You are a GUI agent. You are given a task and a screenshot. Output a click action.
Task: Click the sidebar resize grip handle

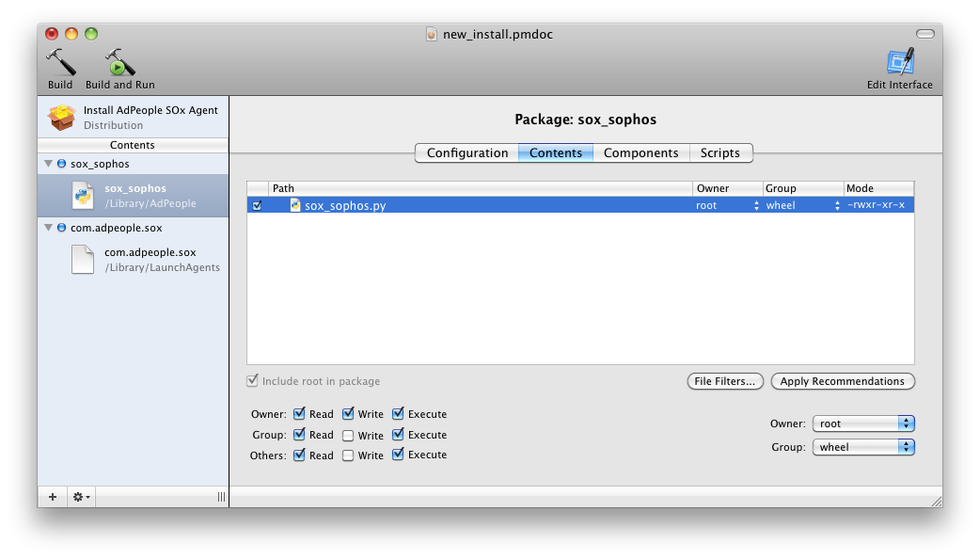click(221, 497)
